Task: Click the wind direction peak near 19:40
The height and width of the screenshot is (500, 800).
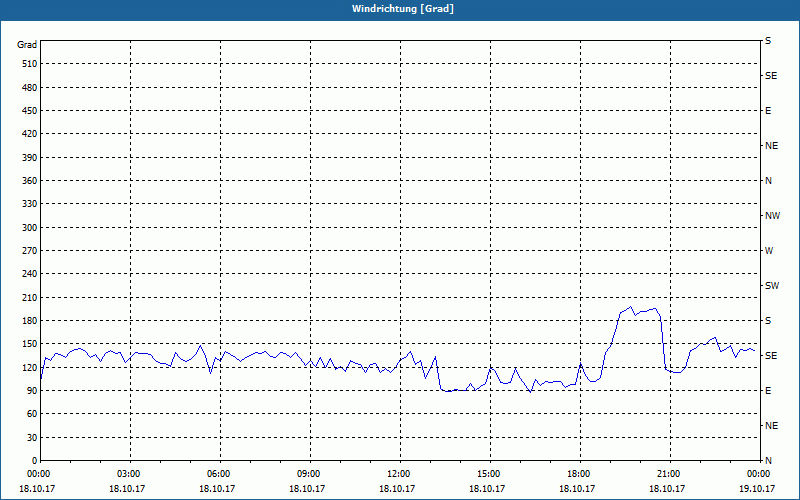Action: pos(631,307)
